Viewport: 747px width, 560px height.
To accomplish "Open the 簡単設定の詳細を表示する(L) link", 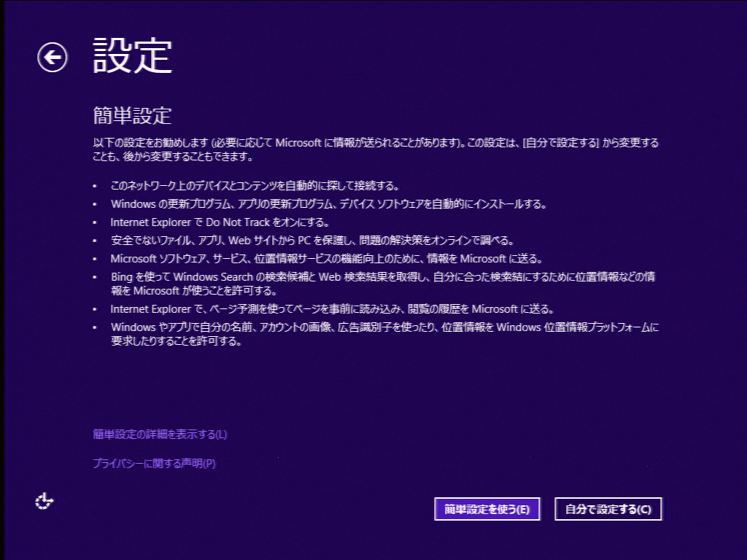I will [x=160, y=435].
